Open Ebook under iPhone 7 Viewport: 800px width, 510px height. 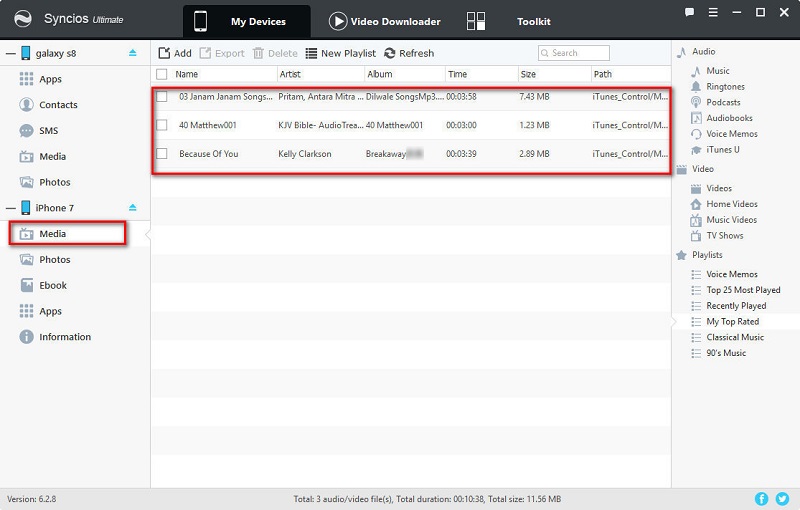click(43, 285)
